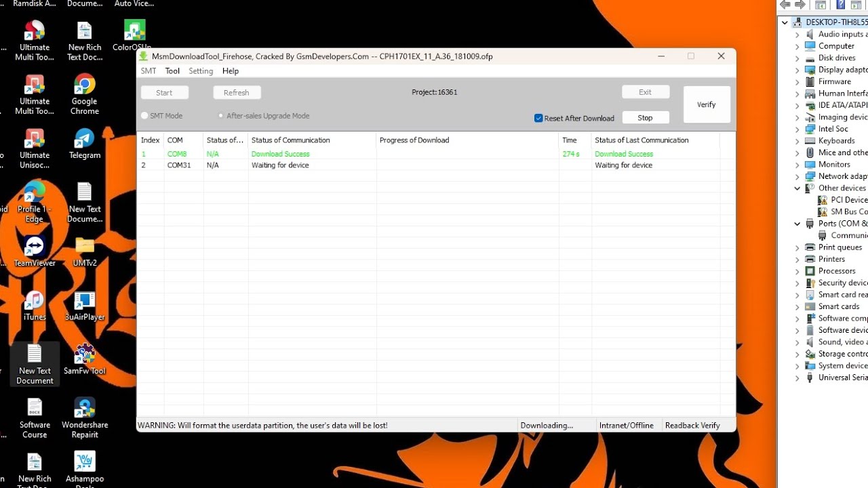Image resolution: width=868 pixels, height=488 pixels.
Task: Expand Keyboards node
Action: [x=797, y=141]
